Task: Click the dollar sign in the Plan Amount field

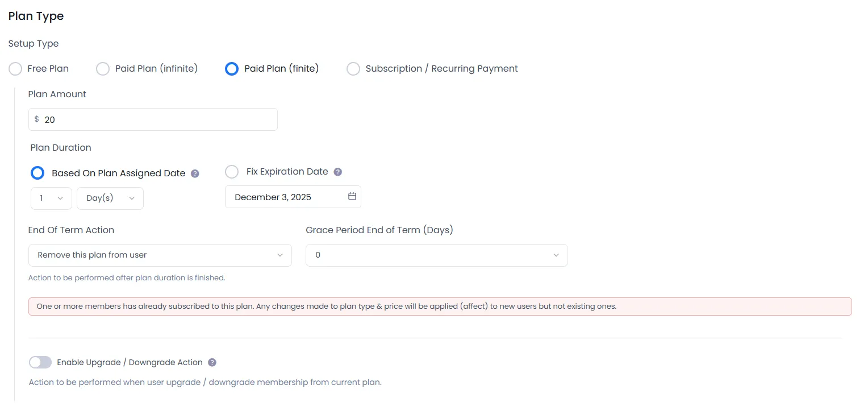Action: pos(36,119)
